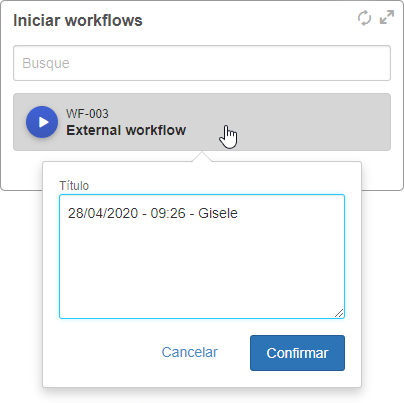Start WF-003 with the blue play button
Viewport: 404px width, 403px height.
pyautogui.click(x=42, y=122)
